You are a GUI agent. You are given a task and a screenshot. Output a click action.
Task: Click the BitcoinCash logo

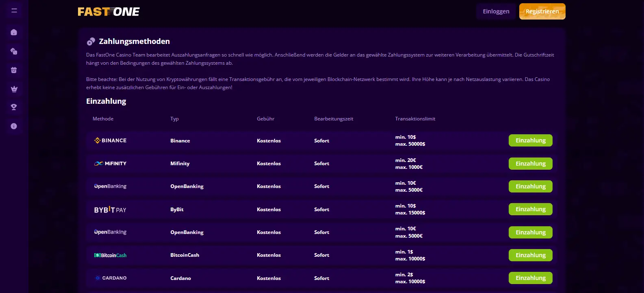pos(110,255)
